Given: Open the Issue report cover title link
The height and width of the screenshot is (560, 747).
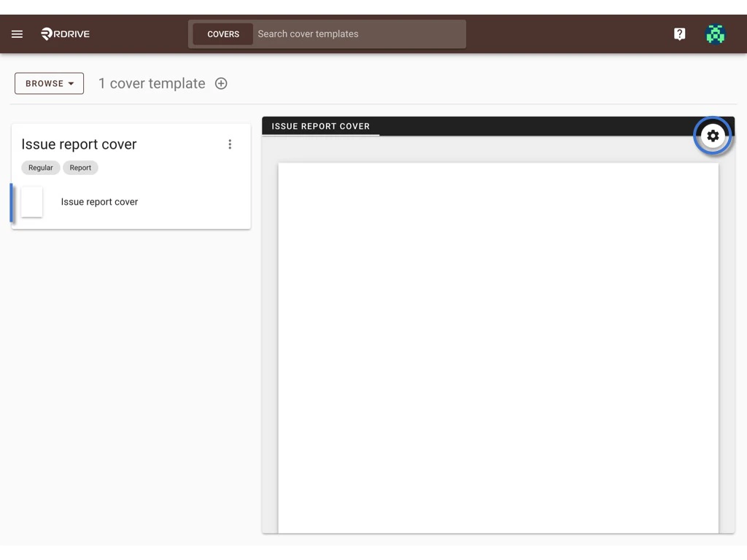Looking at the screenshot, I should (79, 144).
